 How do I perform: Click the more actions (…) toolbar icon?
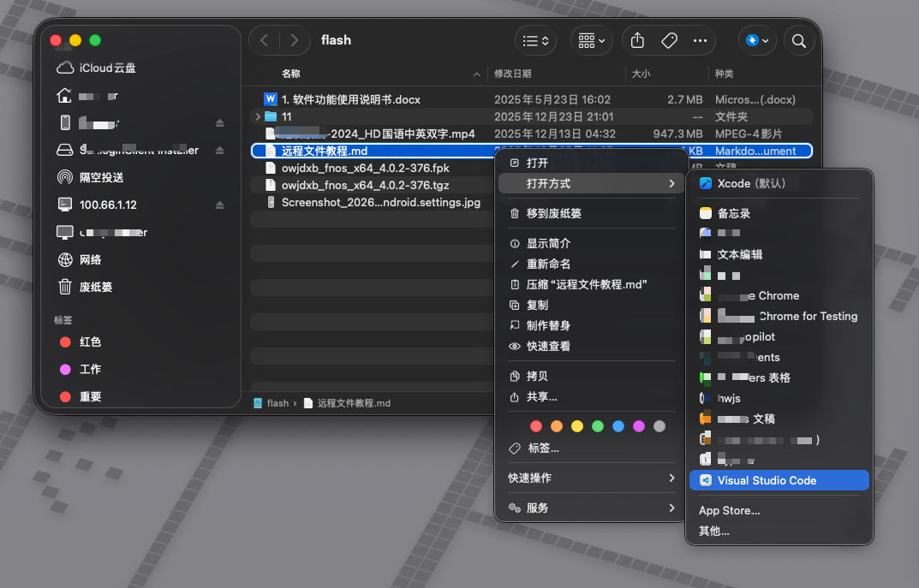(x=701, y=39)
